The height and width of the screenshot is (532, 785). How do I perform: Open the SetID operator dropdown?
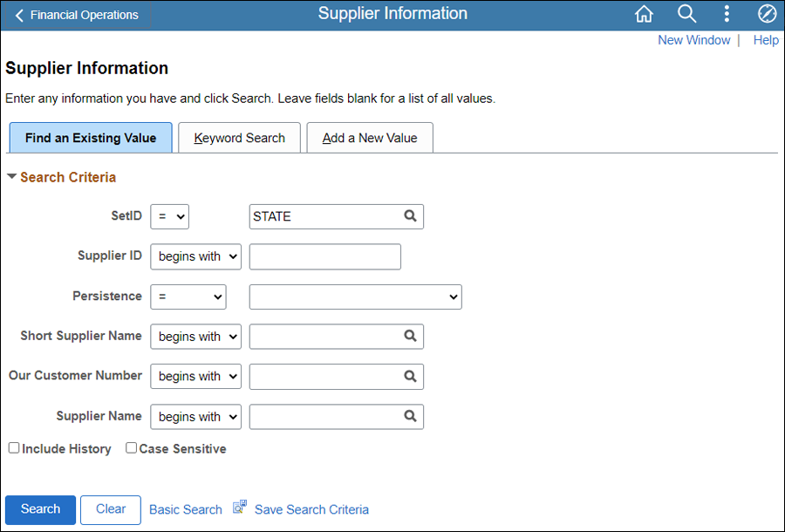(170, 216)
